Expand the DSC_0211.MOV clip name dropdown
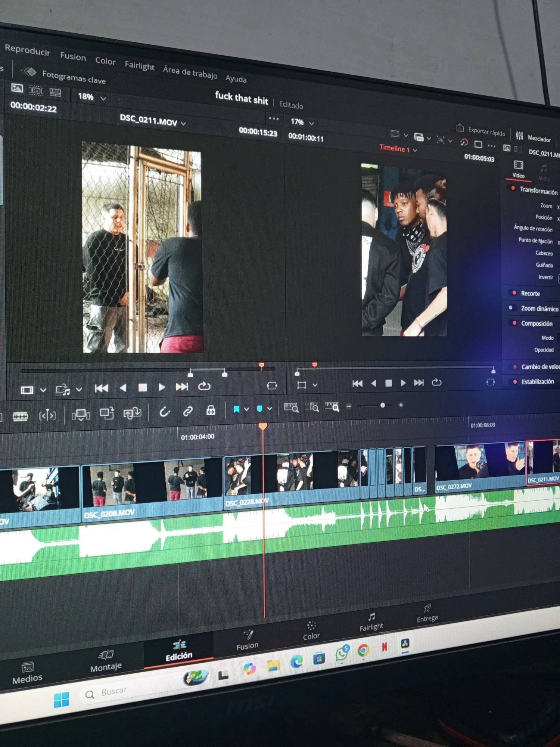Viewport: 560px width, 747px height. point(183,123)
